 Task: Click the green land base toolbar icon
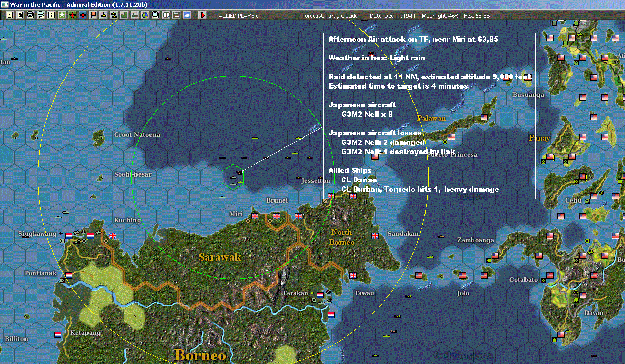(x=124, y=15)
